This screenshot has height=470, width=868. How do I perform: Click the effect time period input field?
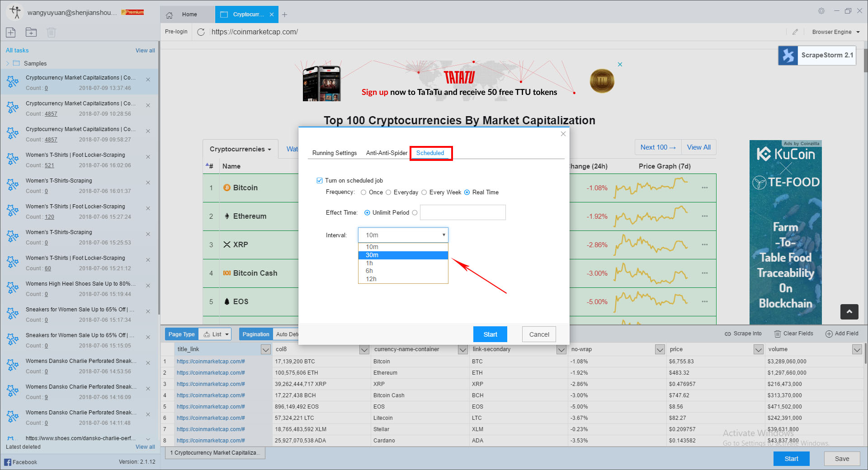point(462,213)
